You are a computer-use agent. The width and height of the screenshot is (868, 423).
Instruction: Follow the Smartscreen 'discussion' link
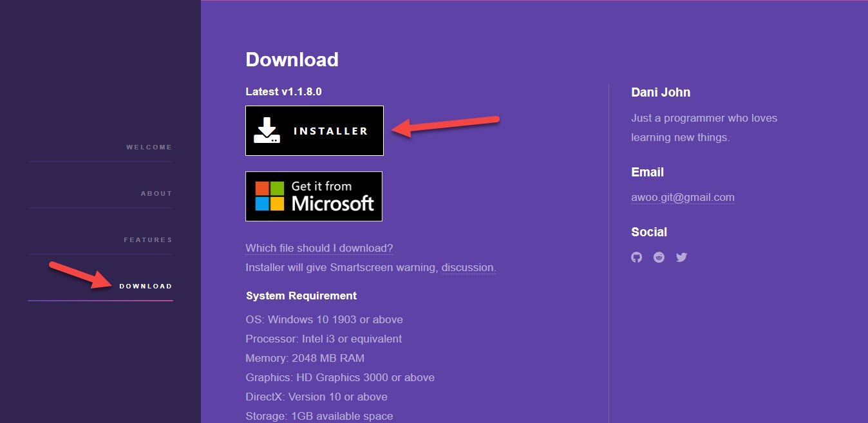pos(468,268)
